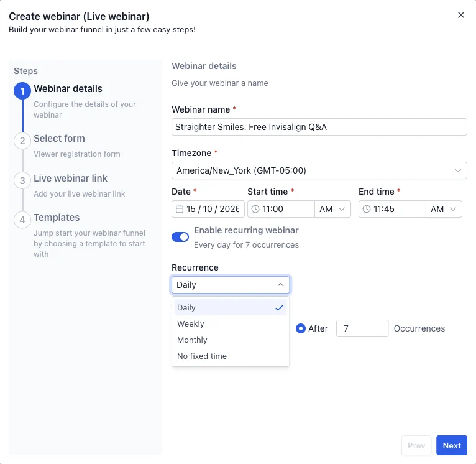This screenshot has width=476, height=464.
Task: Click 'Give your webinar a name' text
Action: [220, 83]
